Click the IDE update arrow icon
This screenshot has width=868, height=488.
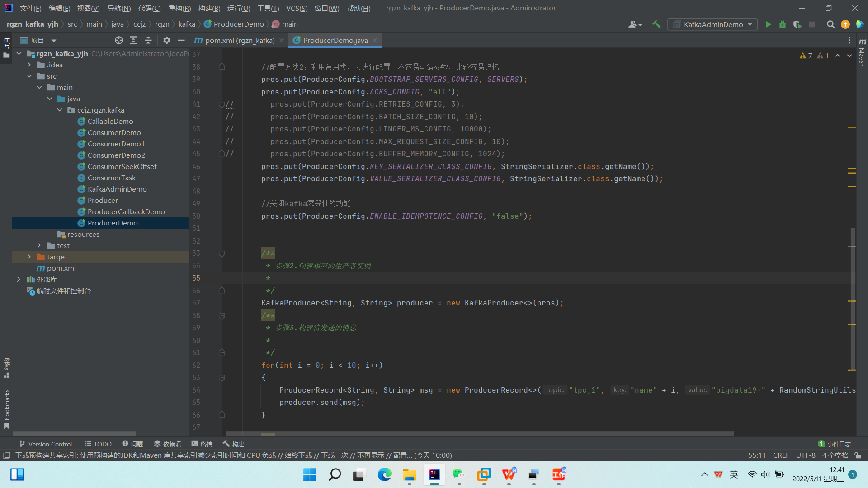tap(845, 24)
